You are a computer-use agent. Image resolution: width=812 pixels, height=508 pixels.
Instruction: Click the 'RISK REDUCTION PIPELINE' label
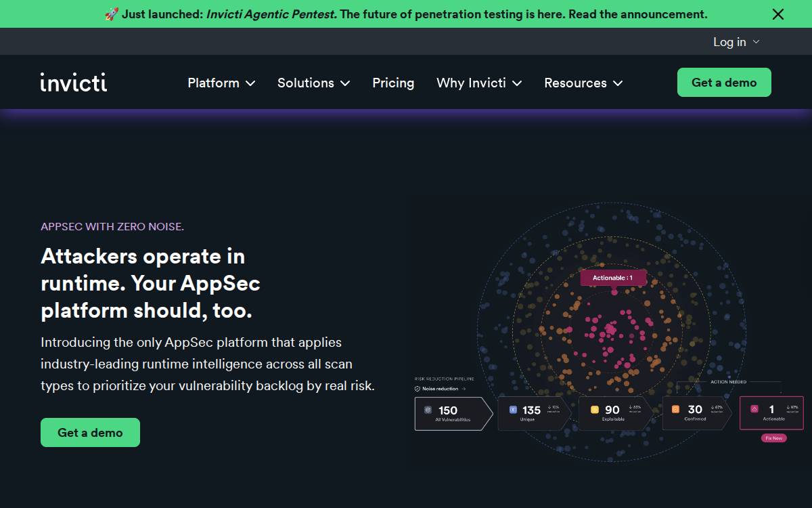pos(444,379)
